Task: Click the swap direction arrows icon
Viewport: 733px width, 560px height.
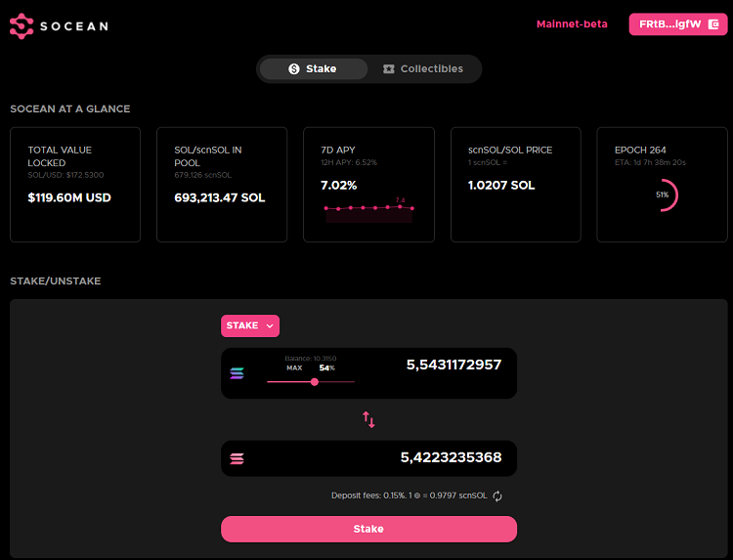Action: [368, 419]
